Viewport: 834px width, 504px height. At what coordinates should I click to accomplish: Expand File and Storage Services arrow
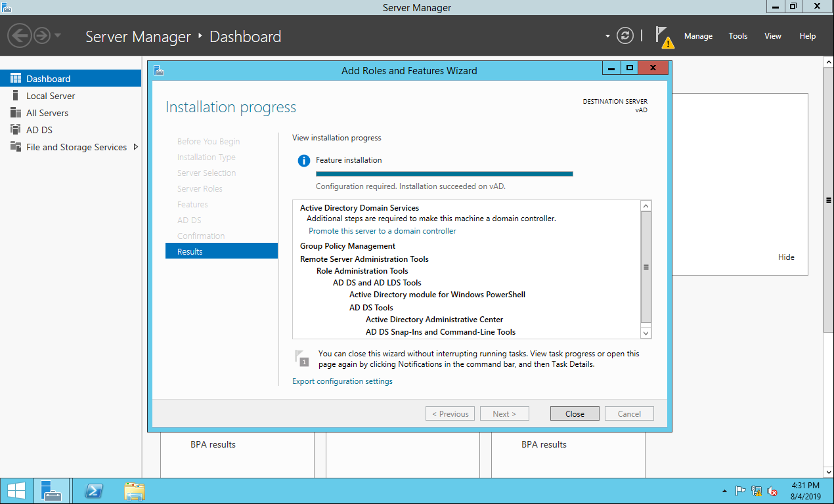pos(136,147)
